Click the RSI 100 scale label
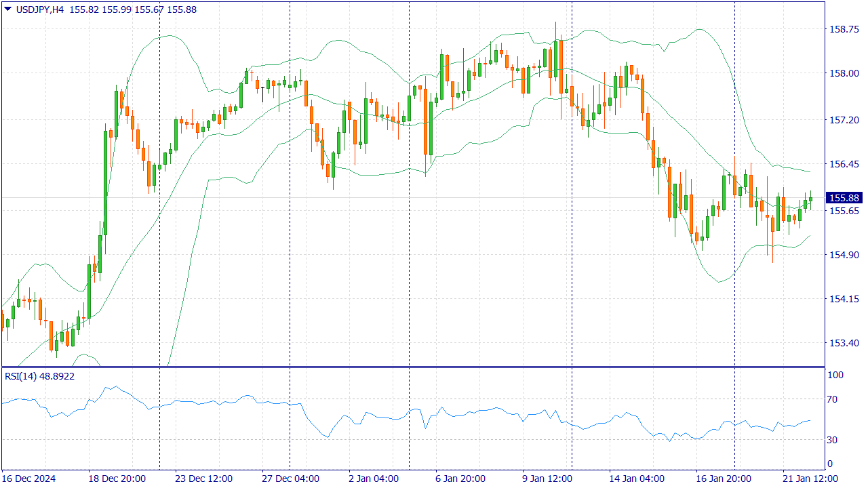Image resolution: width=868 pixels, height=488 pixels. pos(835,375)
